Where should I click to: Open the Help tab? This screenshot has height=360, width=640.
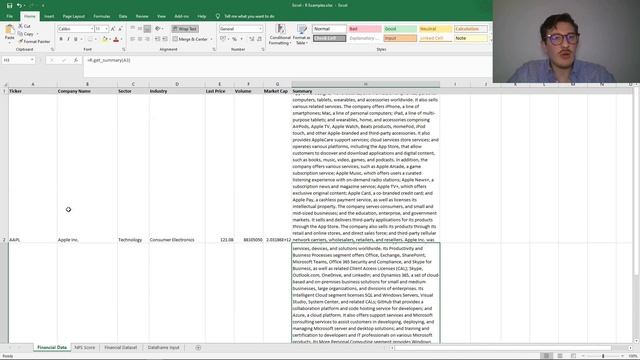(202, 16)
